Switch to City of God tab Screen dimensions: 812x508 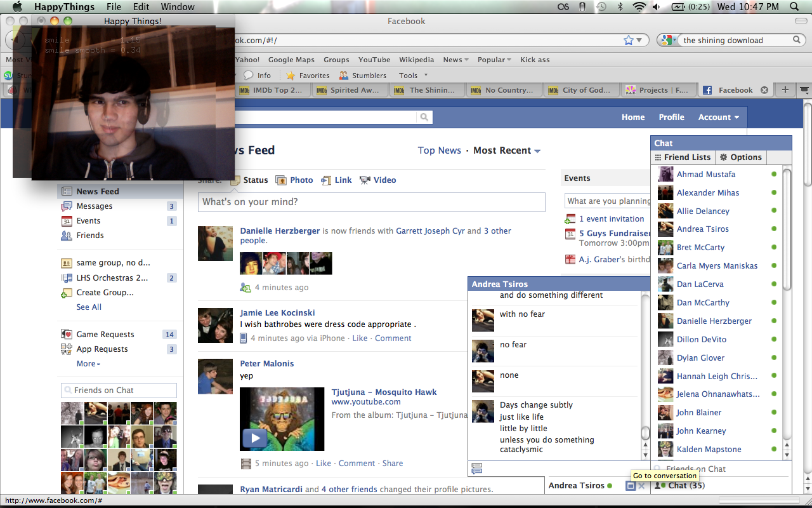click(581, 90)
